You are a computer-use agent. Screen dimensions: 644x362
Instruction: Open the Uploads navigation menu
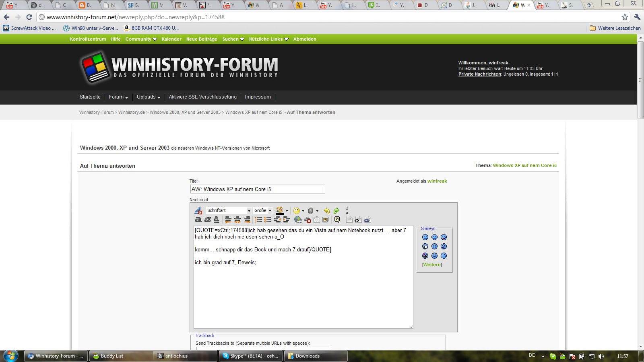[148, 97]
